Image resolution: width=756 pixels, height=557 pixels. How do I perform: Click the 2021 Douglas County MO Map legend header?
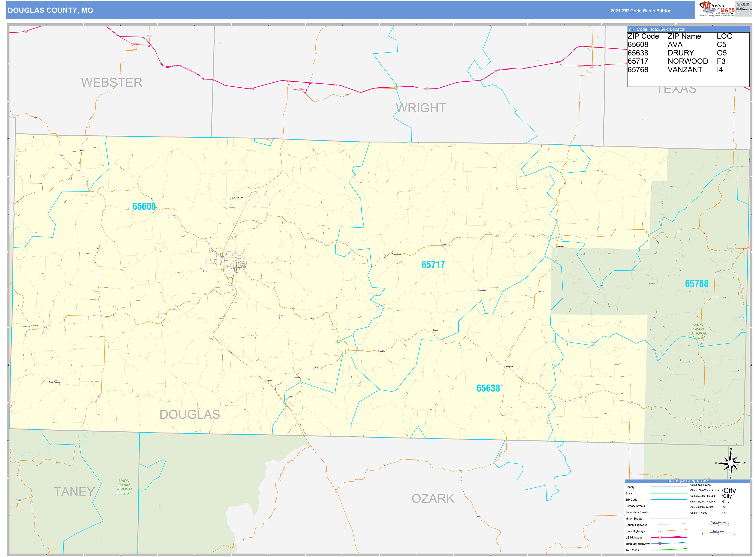pos(688,481)
